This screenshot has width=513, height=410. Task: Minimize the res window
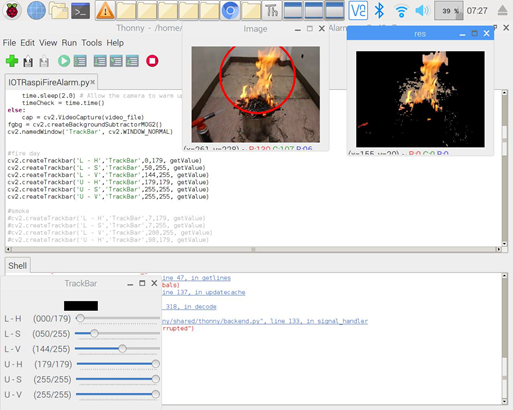coord(462,34)
